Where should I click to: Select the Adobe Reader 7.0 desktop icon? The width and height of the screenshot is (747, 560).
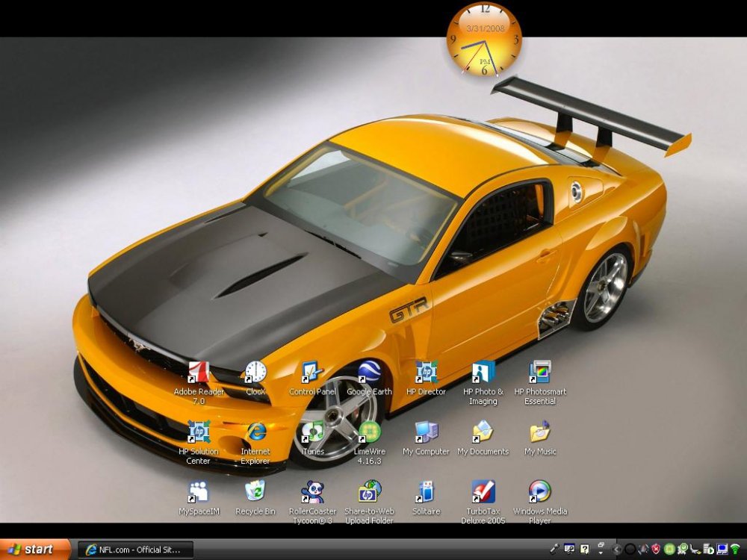[199, 373]
